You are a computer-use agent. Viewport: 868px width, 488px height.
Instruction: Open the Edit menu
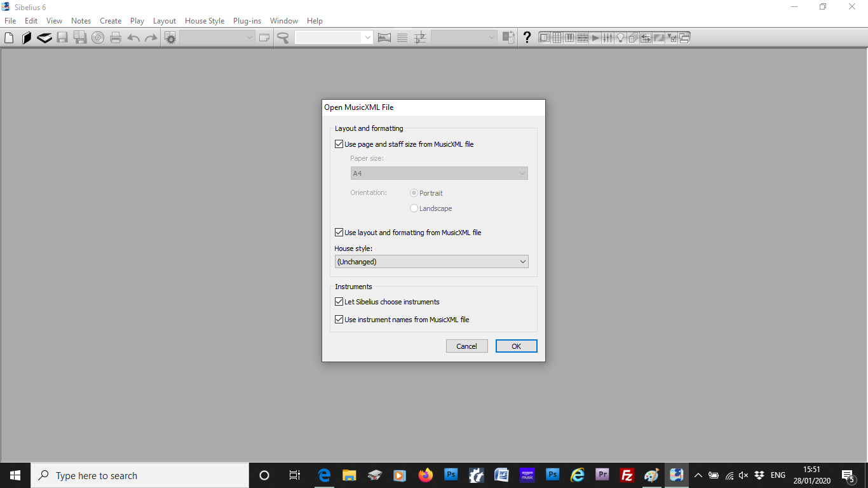coord(31,21)
